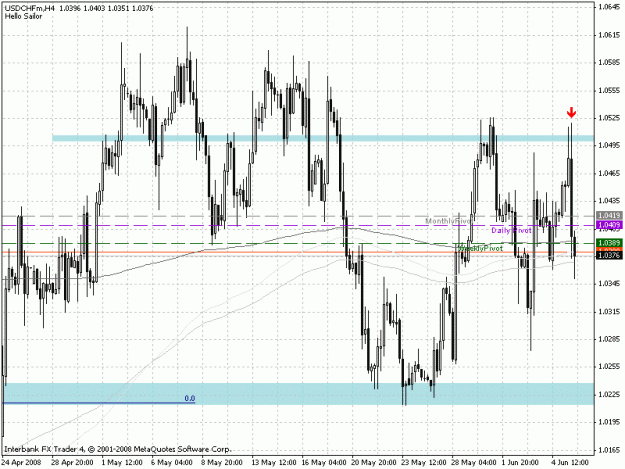Click the "16 May 04:00" time label
Viewport: 625px width, 469px height.
pos(324,462)
